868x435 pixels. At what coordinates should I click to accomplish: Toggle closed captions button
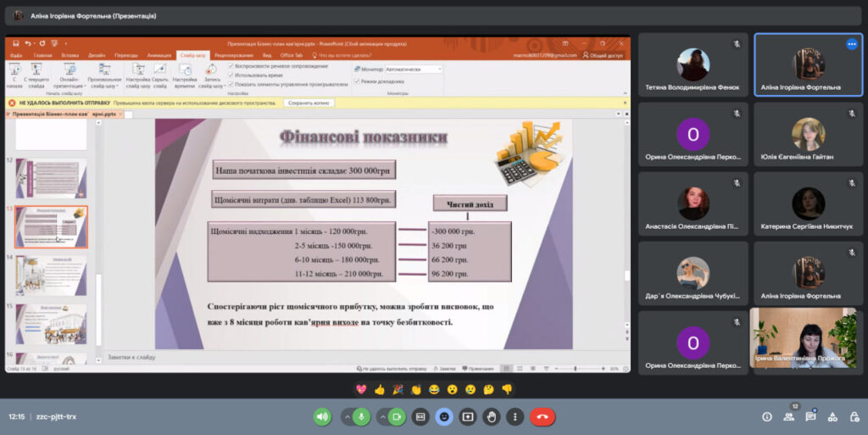coord(420,416)
